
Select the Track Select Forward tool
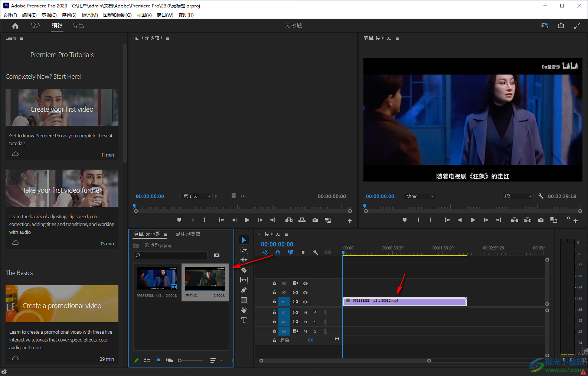coord(244,250)
